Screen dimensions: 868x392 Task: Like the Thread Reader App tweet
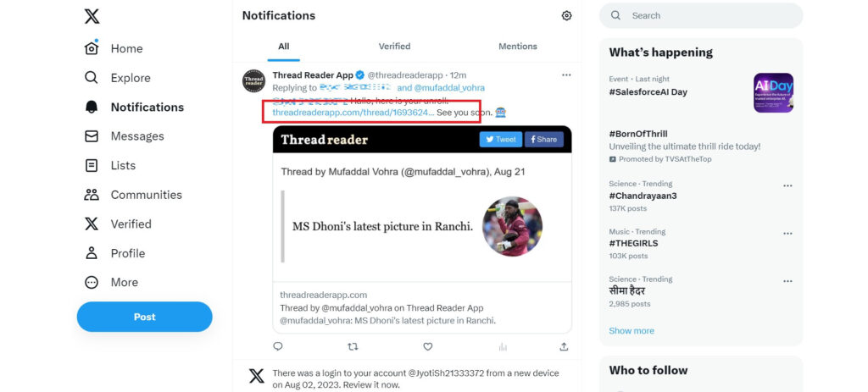coord(428,346)
